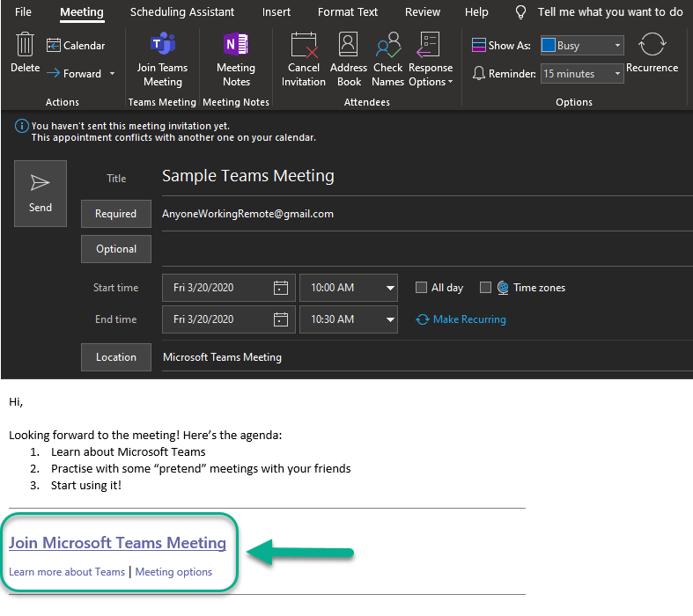
Task: Click the Optional attendees button
Action: [x=116, y=249]
